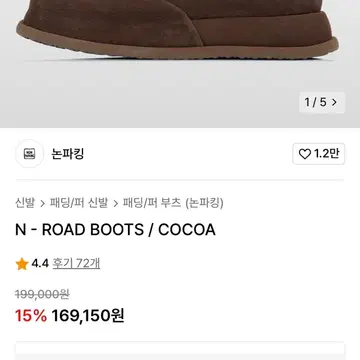Tap the 논파킹 brand name
Viewport: 360px width, 360px height.
68,154
